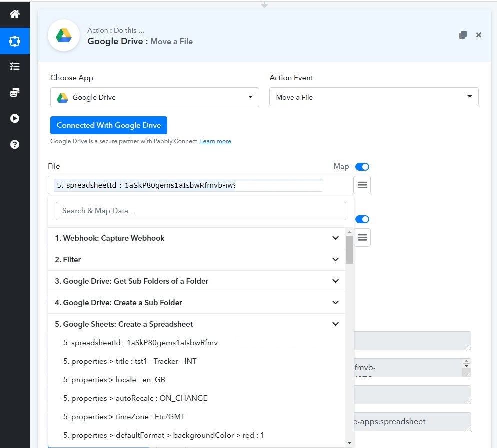Screen dimensions: 497x448
Task: Open the Action Event Move a File dropdown
Action: coord(374,97)
